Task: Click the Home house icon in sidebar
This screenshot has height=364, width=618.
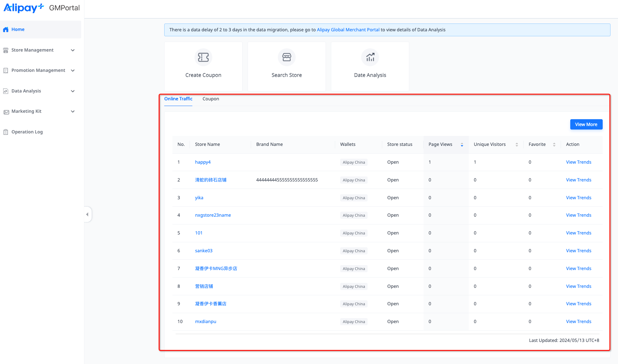Action: pyautogui.click(x=6, y=30)
